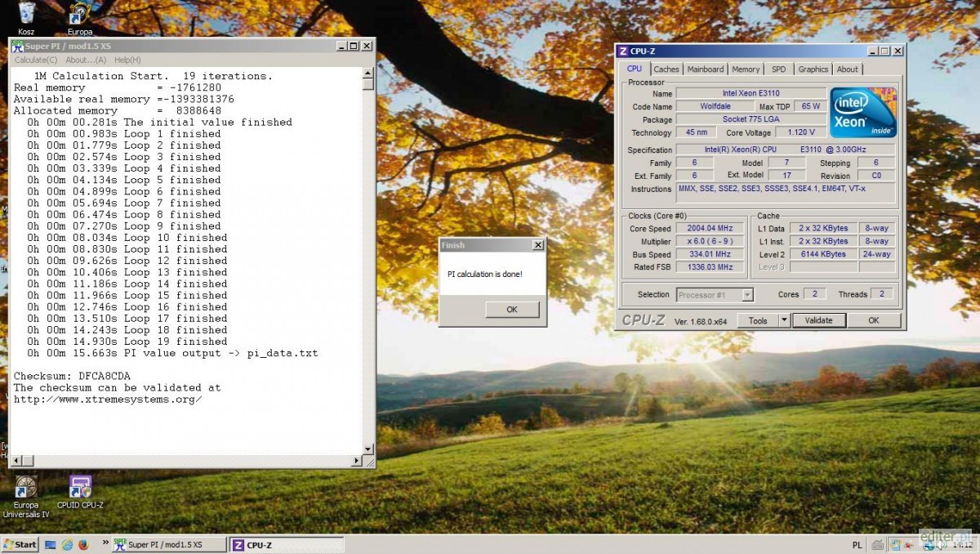Click the Package field Socket 775 LGA

coord(751,119)
